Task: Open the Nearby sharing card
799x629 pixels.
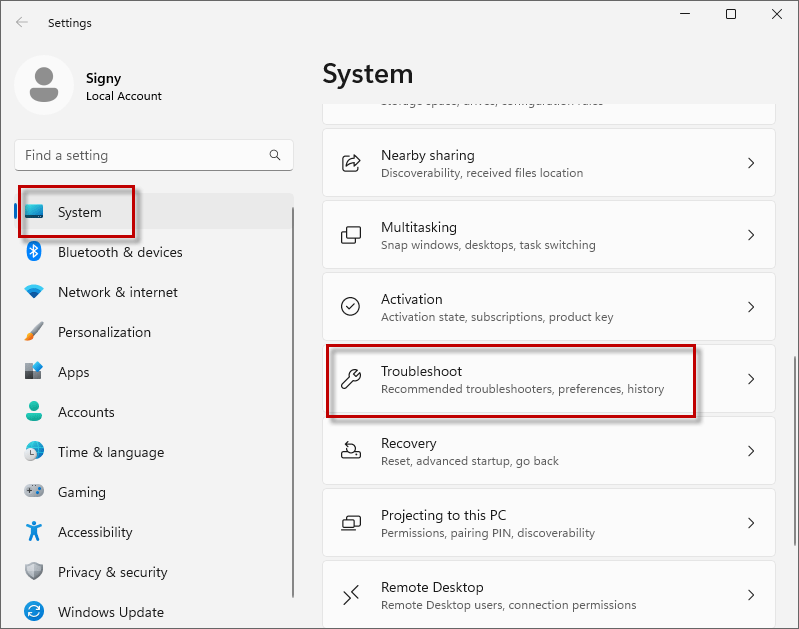Action: tap(549, 163)
